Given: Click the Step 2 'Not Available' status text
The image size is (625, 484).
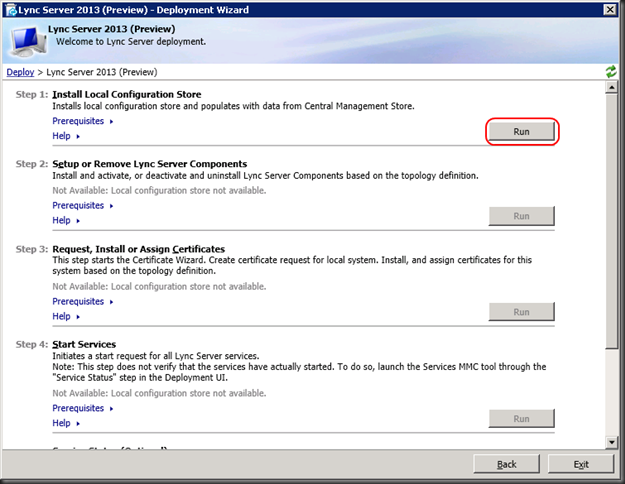Looking at the screenshot, I should pyautogui.click(x=159, y=191).
